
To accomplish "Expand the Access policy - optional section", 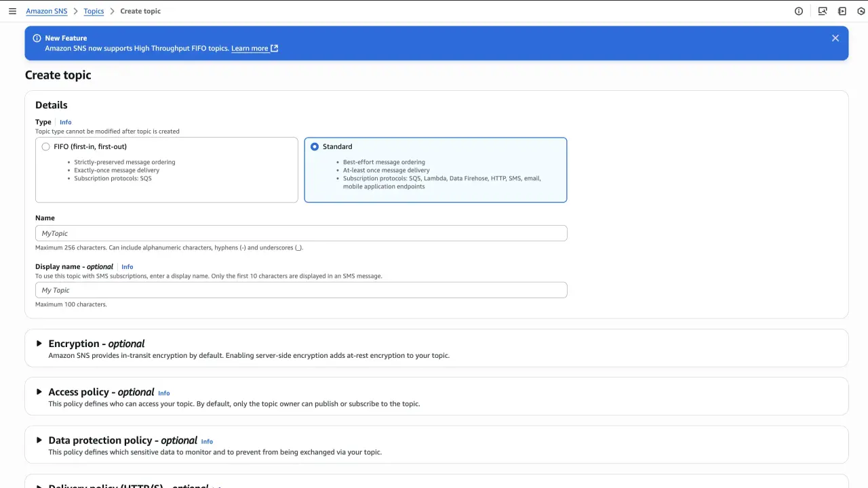I will click(x=39, y=392).
